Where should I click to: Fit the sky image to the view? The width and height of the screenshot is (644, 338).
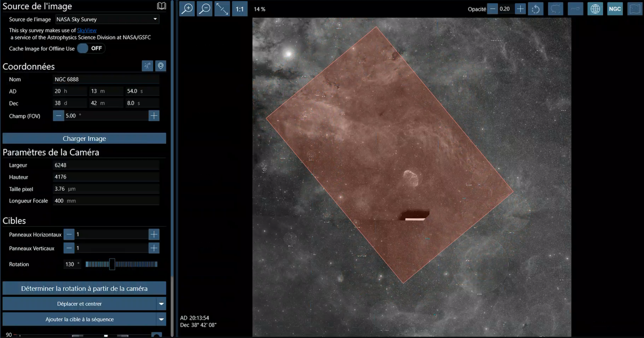[x=222, y=9]
